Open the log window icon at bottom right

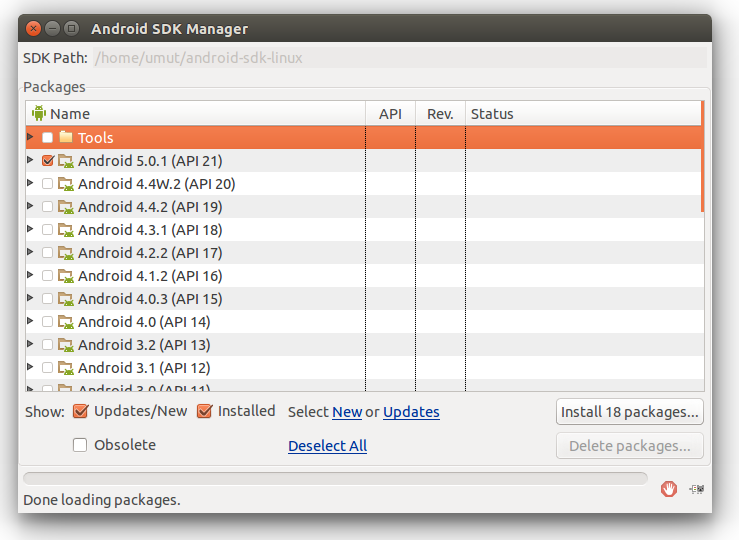(x=696, y=489)
